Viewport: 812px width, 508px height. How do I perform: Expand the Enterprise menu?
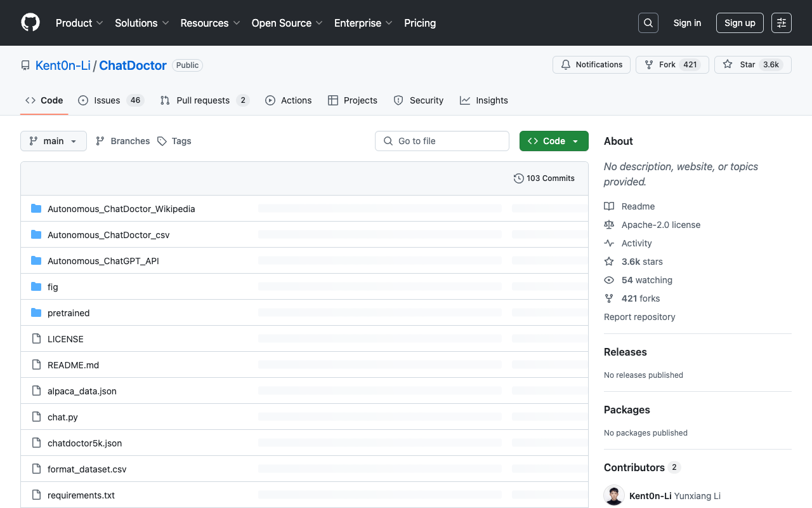tap(363, 23)
